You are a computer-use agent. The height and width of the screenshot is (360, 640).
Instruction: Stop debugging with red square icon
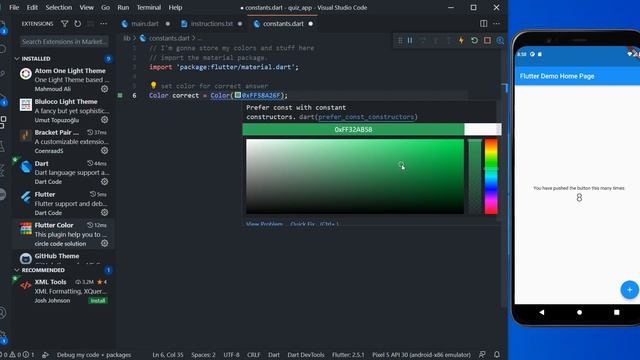click(487, 40)
